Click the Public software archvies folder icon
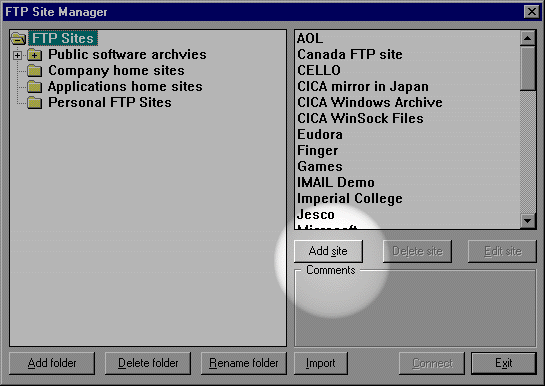545x386 pixels. tap(35, 55)
